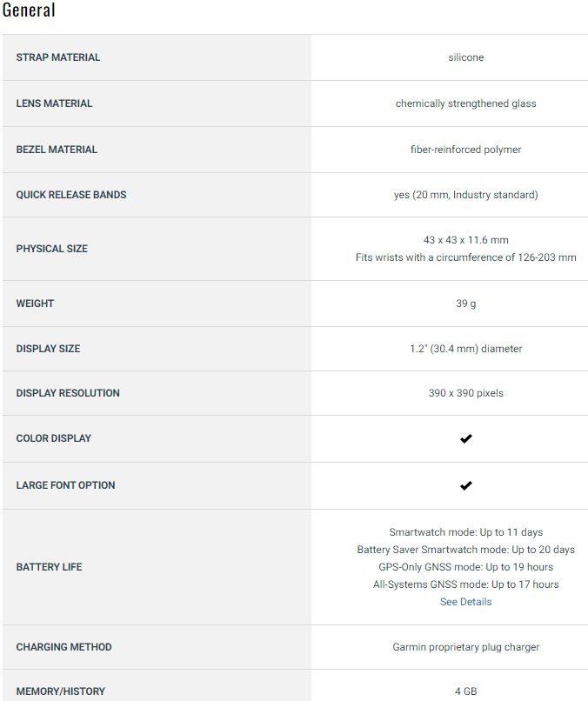Click the General section heading
Viewport: 588px width, 701px height.
point(29,10)
